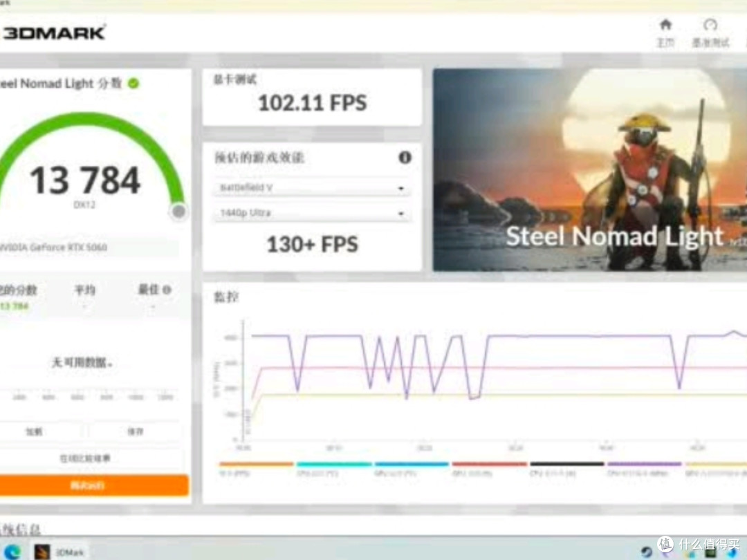The height and width of the screenshot is (560, 747).
Task: Expand the 1440p Ultra resolution dropdown
Action: click(313, 213)
